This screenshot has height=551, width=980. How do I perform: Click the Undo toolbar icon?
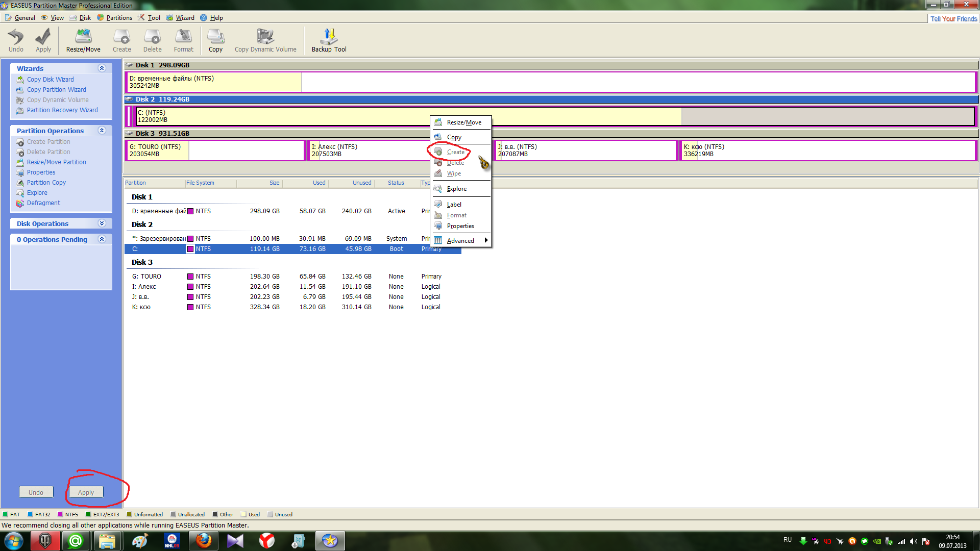pos(16,40)
